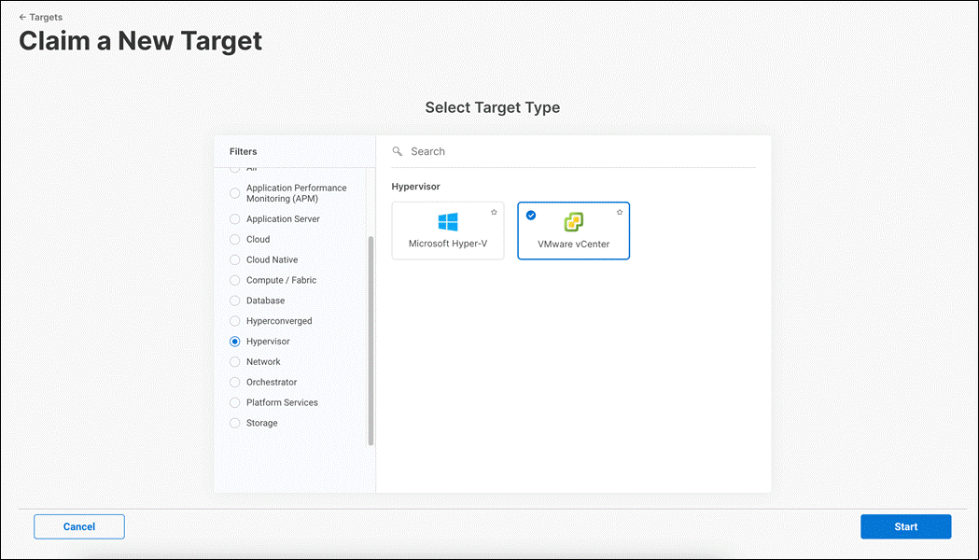Select the Network filter option
This screenshot has height=560, width=979.
coord(234,361)
